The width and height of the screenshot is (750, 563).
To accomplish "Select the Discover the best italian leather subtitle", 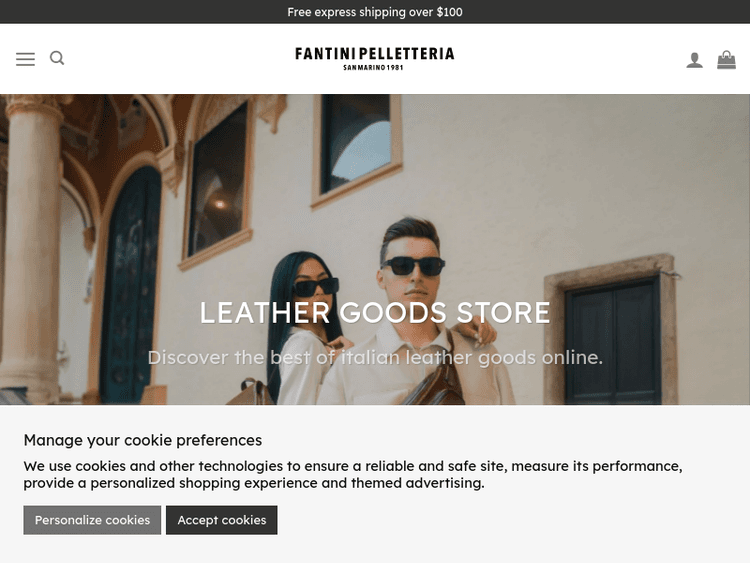I will coord(375,357).
